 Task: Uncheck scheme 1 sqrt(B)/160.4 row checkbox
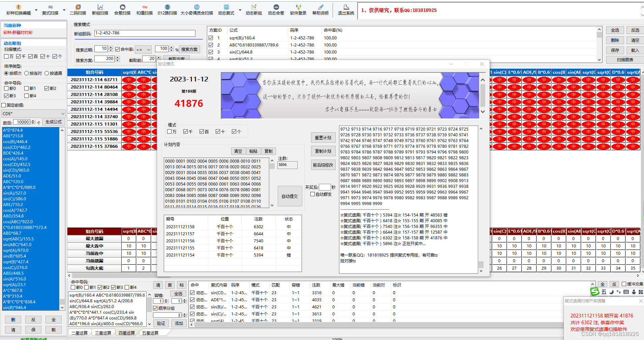click(211, 38)
